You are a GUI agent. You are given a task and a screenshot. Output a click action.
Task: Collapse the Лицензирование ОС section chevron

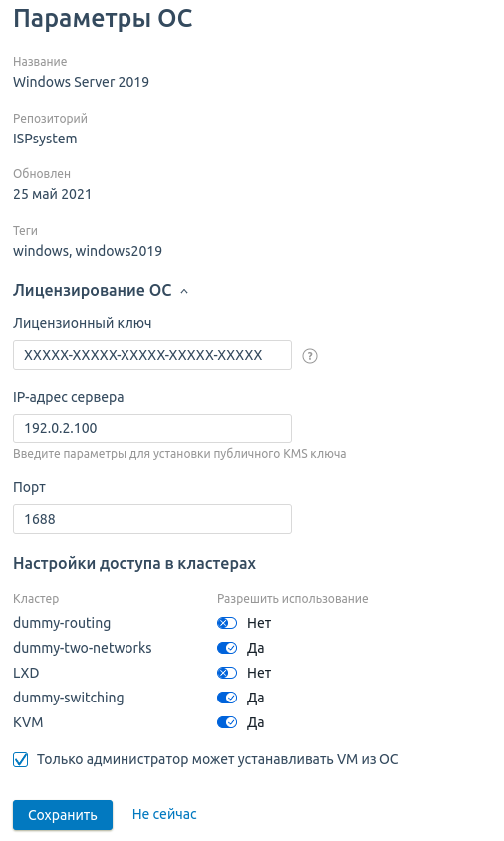[x=184, y=291]
